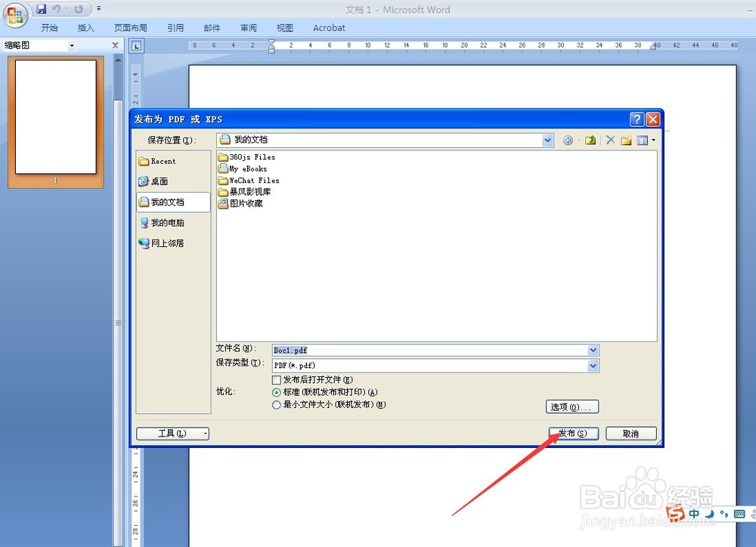Click the Create New Folder icon
756x547 pixels.
coord(626,141)
